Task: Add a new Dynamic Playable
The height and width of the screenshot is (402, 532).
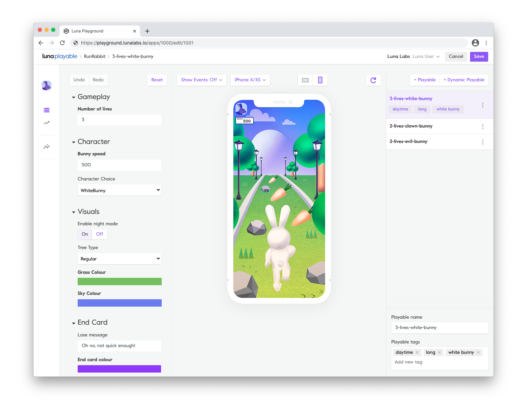Action: 464,80
